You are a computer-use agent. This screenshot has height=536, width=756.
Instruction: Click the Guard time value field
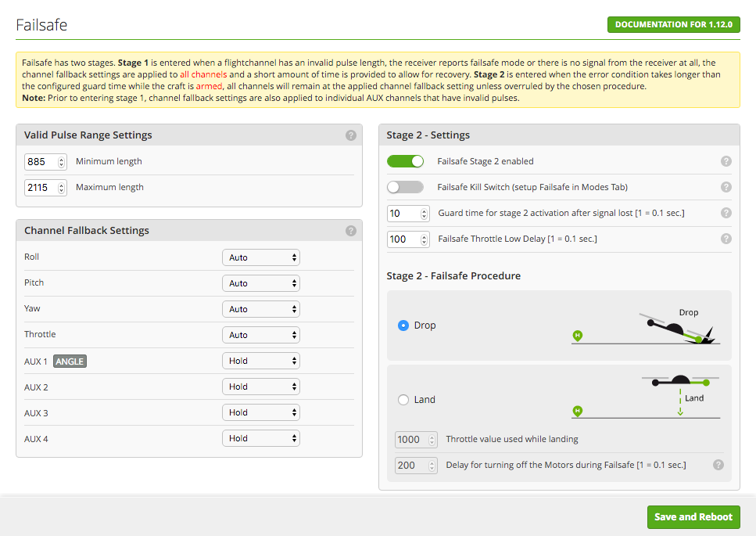click(x=403, y=214)
